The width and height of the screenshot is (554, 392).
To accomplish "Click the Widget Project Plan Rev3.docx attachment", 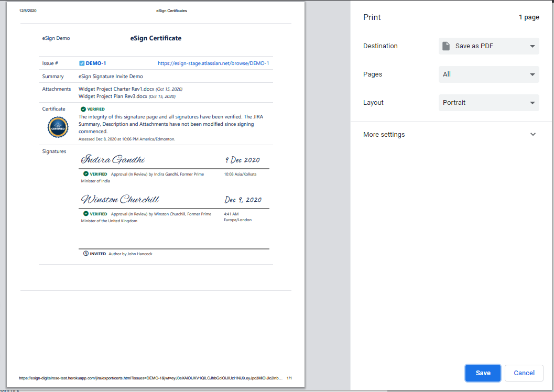I will [x=113, y=96].
